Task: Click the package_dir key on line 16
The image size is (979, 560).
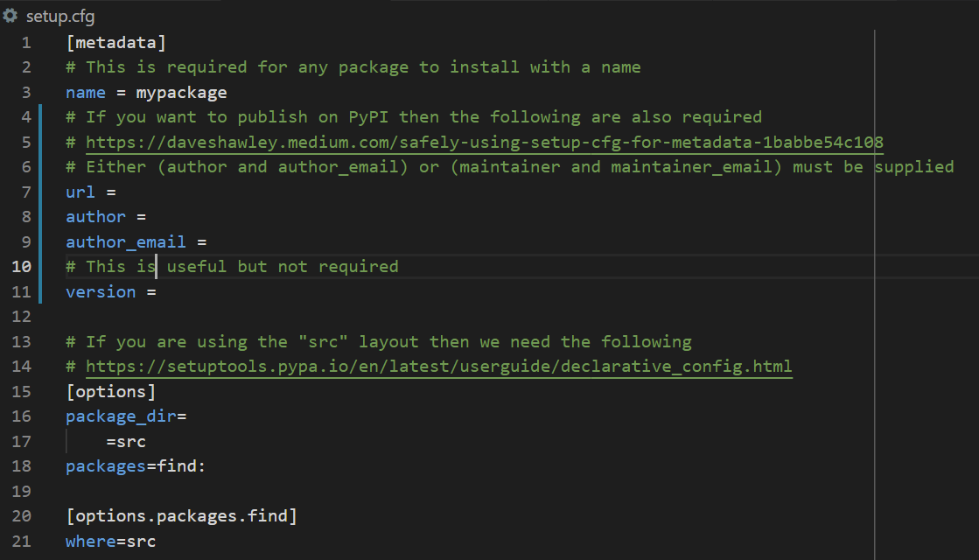Action: pos(121,416)
